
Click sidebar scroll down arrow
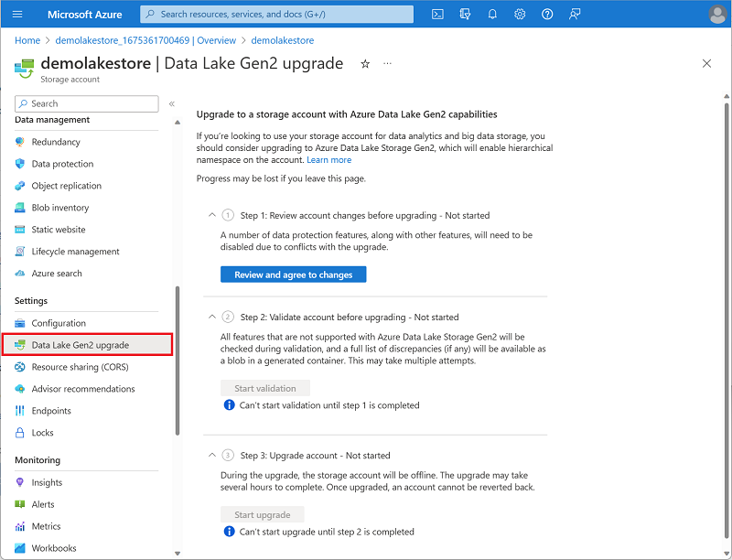point(178,554)
